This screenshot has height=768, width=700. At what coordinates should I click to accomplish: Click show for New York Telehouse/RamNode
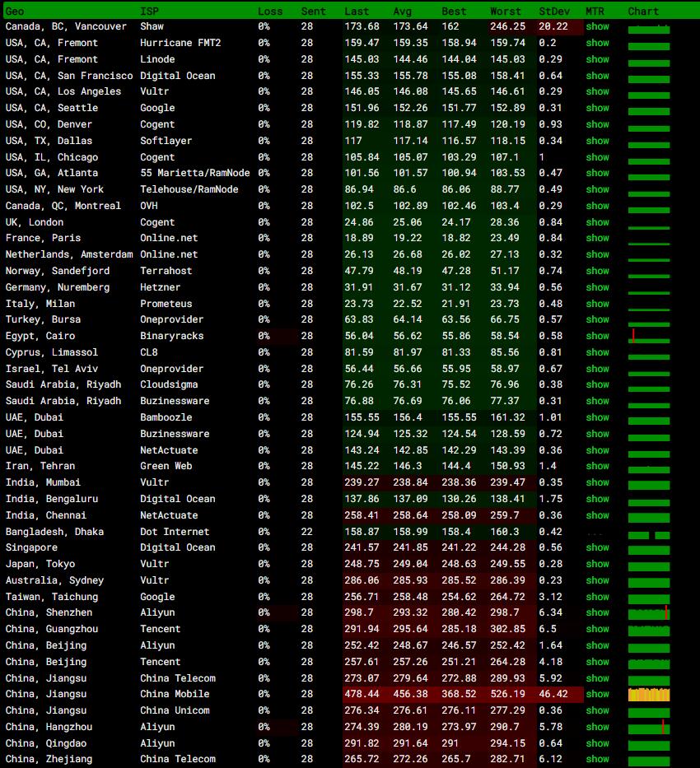point(597,189)
